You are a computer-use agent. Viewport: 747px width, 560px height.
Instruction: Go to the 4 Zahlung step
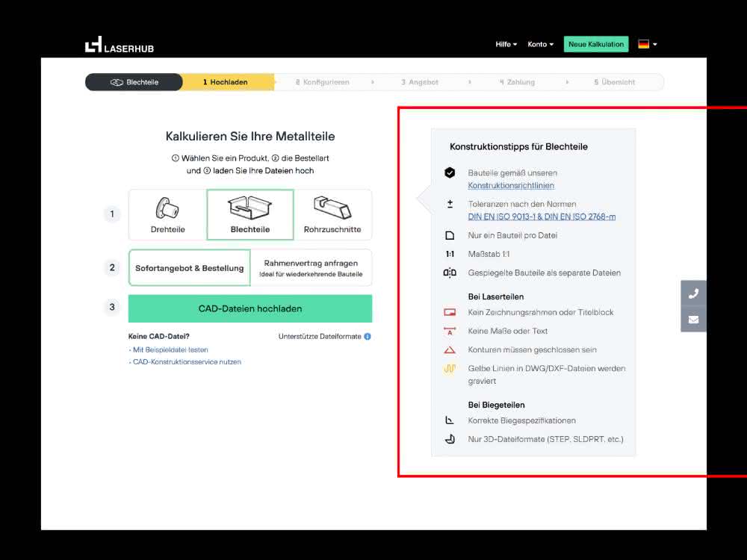click(517, 82)
